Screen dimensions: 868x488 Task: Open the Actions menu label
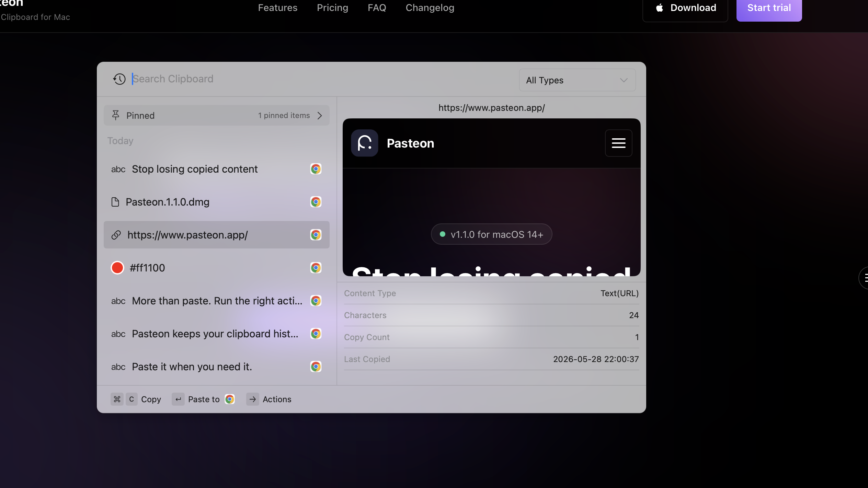[x=277, y=399]
